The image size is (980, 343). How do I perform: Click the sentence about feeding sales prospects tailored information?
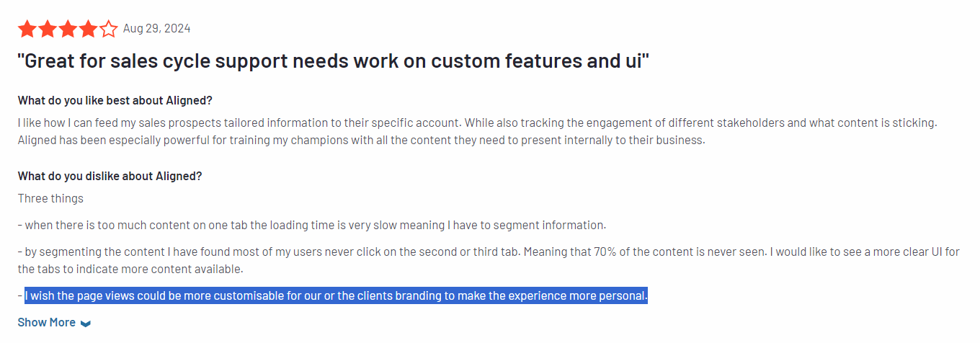tap(239, 122)
